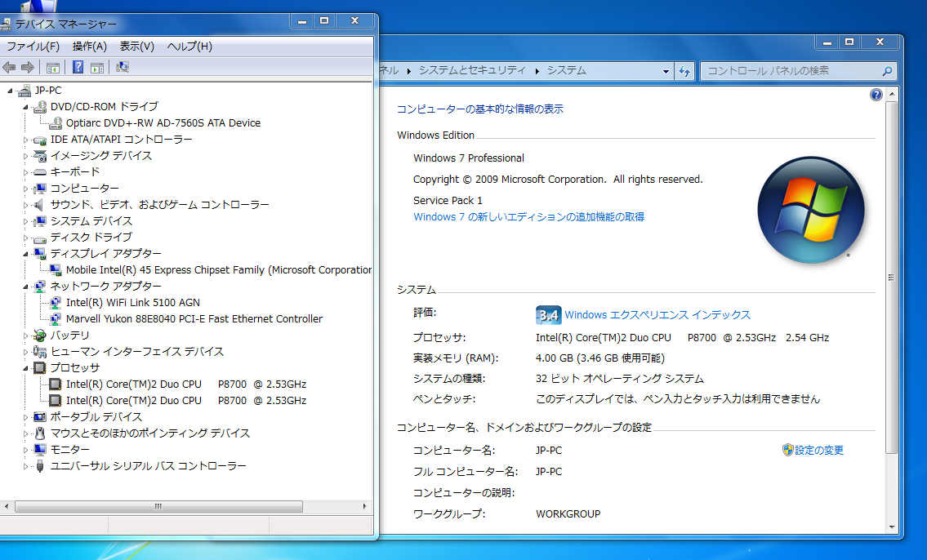927x560 pixels.
Task: Click the 設定の変更 link
Action: [x=819, y=450]
